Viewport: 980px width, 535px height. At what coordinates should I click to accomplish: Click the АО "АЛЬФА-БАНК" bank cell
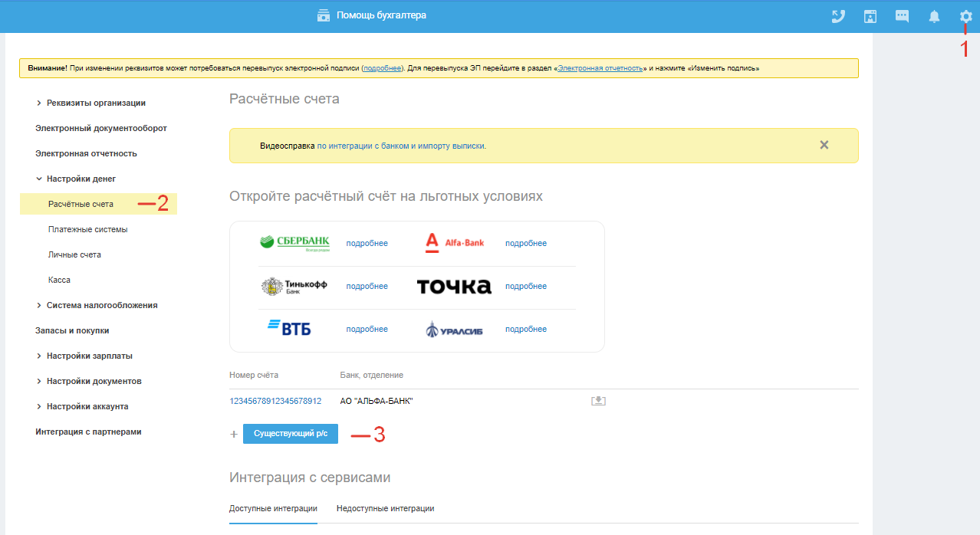(377, 401)
